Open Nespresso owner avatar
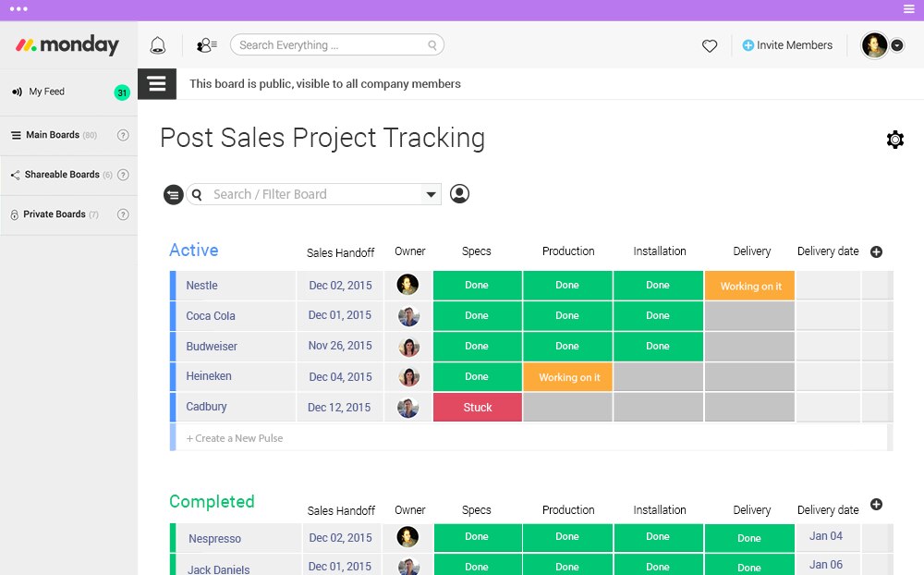Screen dimensions: 924x575 tap(407, 537)
